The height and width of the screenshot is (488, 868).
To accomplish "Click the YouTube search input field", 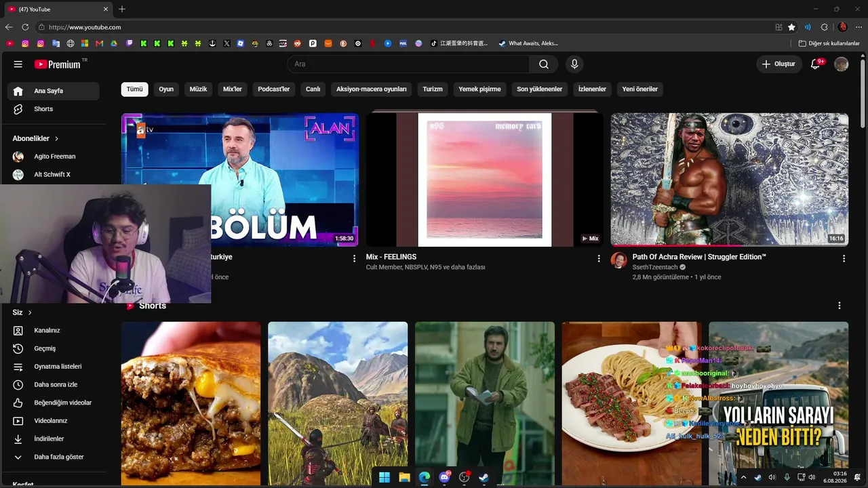I will point(408,64).
